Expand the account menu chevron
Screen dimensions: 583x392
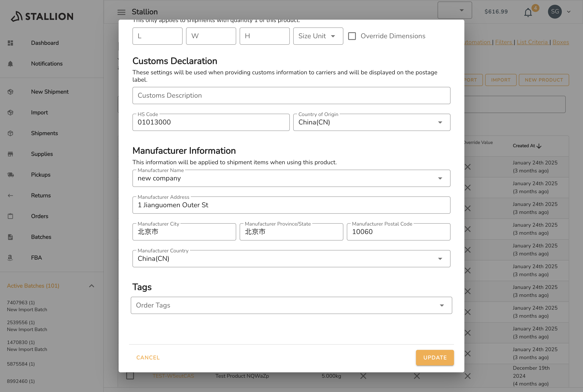pos(569,12)
